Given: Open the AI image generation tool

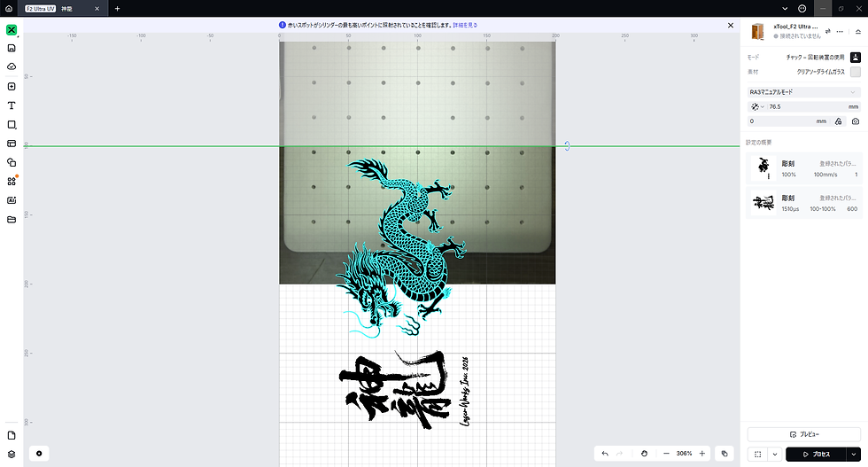Looking at the screenshot, I should (11, 200).
